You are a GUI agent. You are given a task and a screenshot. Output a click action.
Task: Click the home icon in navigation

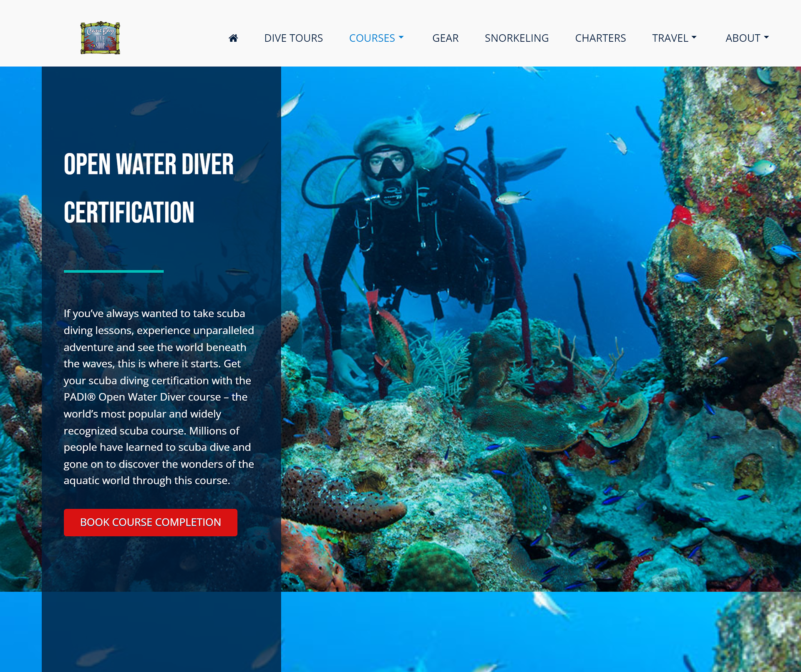[233, 38]
